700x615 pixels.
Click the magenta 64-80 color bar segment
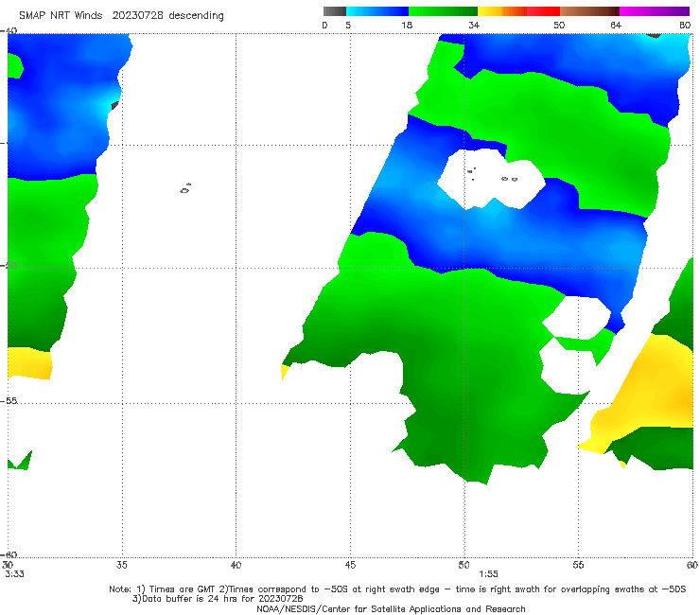coord(655,11)
